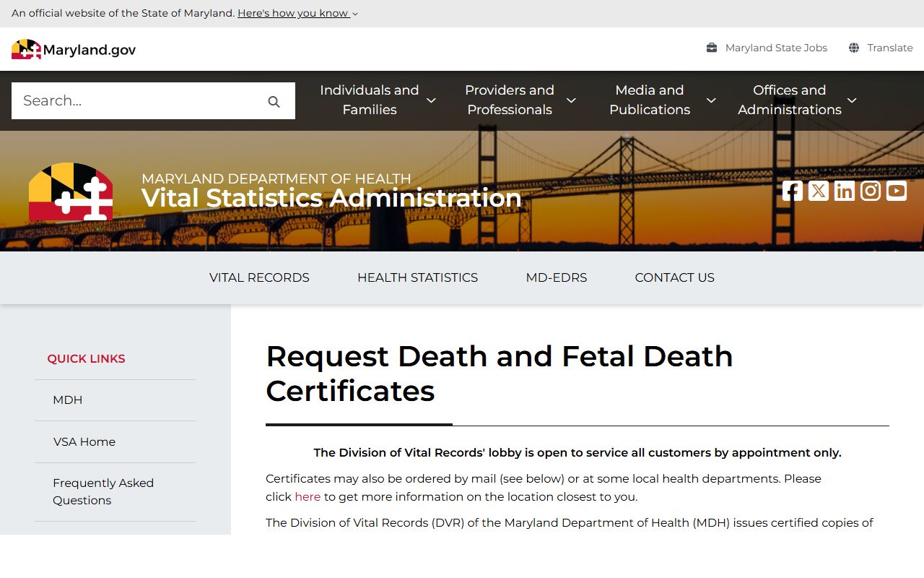Go to Vital Records tab
This screenshot has width=924, height=578.
pyautogui.click(x=259, y=277)
